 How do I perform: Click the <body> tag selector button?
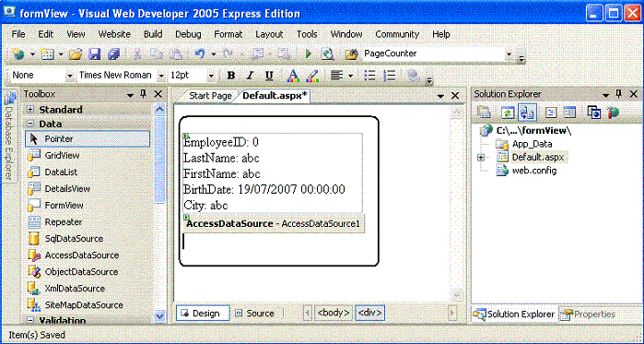(x=334, y=314)
